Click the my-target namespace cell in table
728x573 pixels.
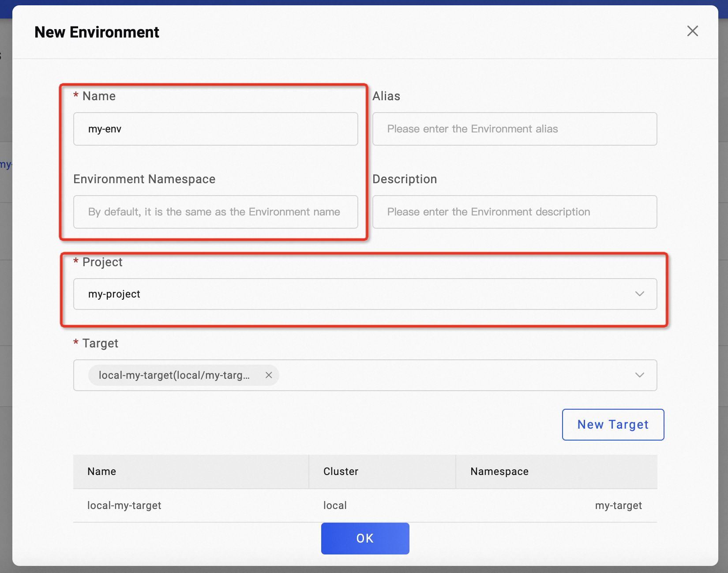[x=618, y=505]
